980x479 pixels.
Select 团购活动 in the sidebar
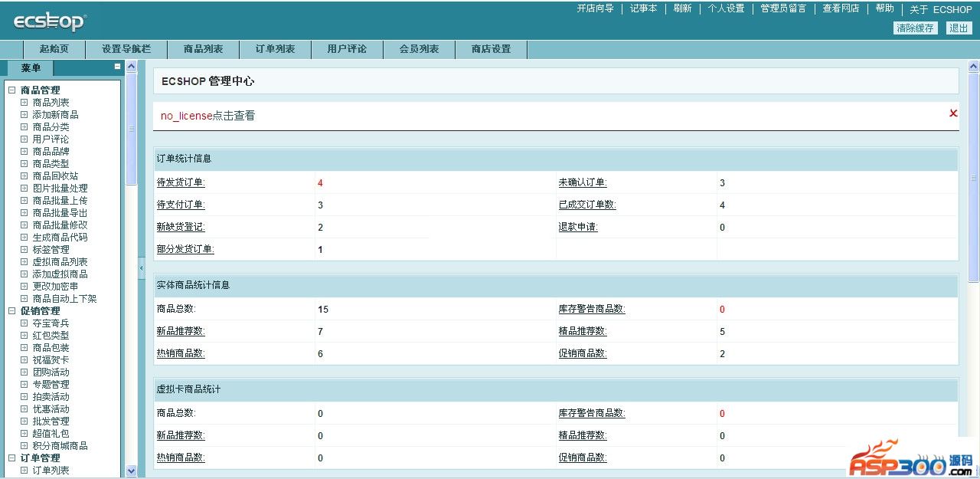click(51, 372)
